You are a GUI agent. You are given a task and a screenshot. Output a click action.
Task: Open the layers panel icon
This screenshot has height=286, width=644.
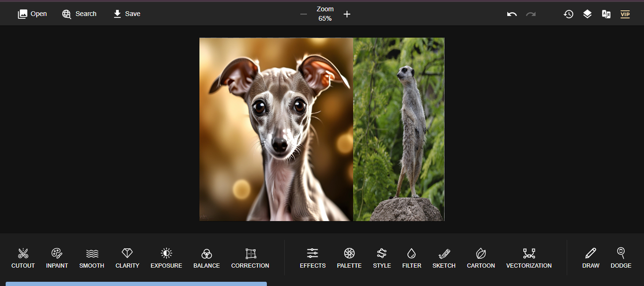point(587,14)
